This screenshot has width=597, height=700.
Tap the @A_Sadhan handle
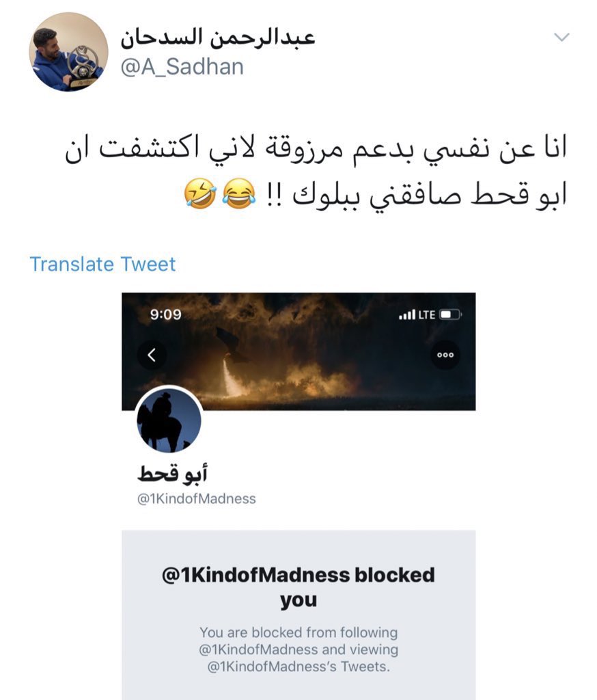(x=182, y=67)
